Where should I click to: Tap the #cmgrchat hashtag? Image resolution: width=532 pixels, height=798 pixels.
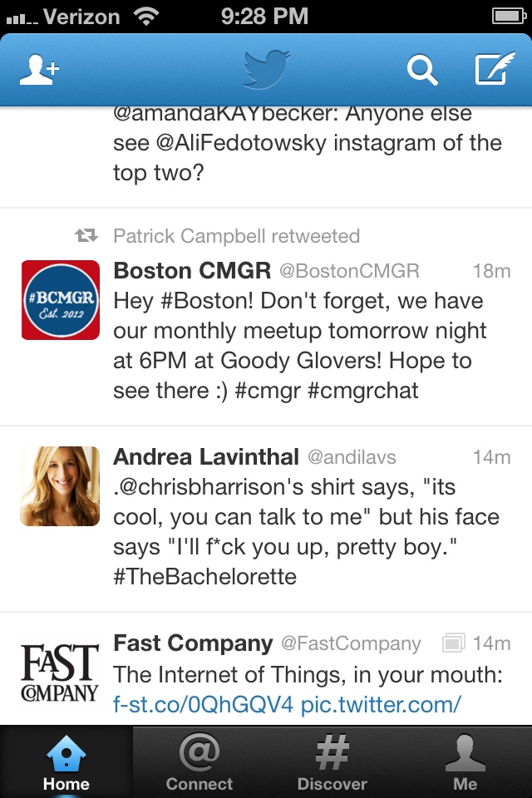(363, 390)
